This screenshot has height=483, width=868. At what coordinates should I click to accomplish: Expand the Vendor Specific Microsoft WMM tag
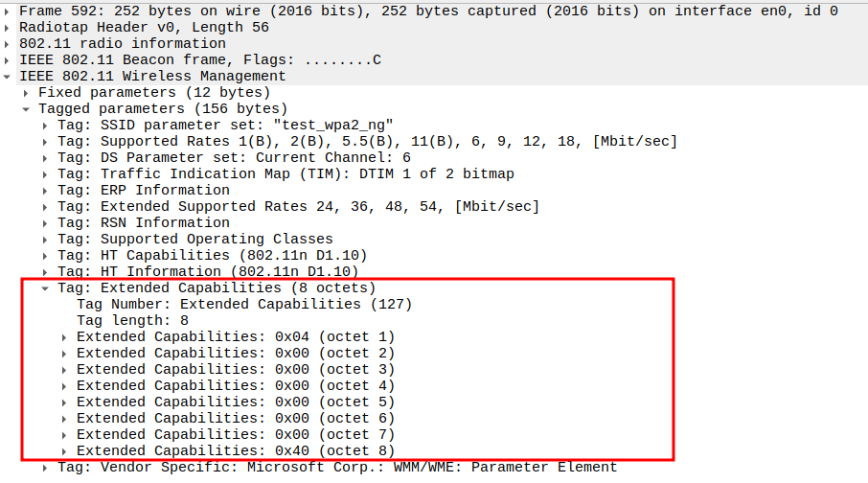pos(46,468)
